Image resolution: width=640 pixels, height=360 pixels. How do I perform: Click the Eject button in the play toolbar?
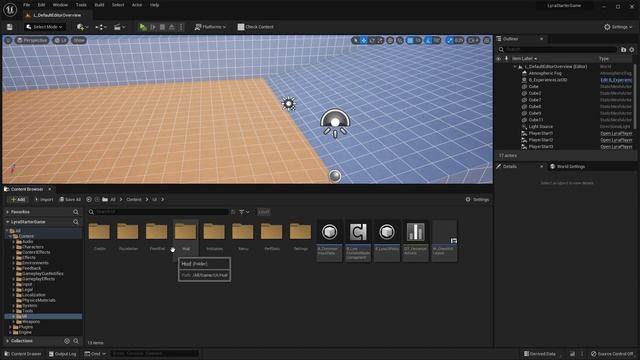pyautogui.click(x=172, y=27)
